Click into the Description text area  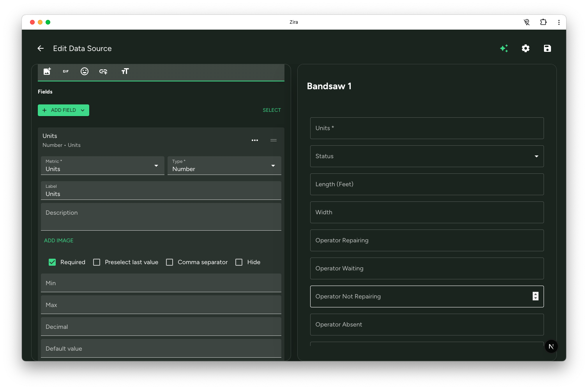click(x=161, y=217)
